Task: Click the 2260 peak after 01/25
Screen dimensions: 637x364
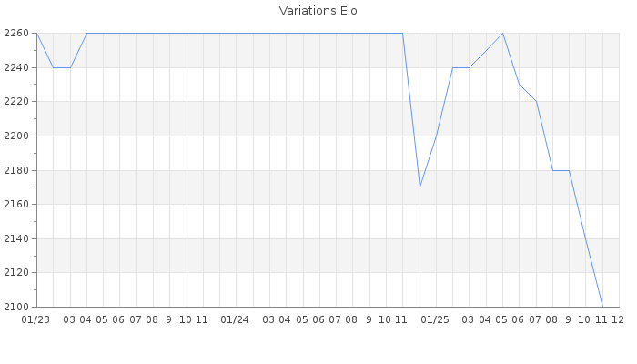Action: tap(502, 34)
